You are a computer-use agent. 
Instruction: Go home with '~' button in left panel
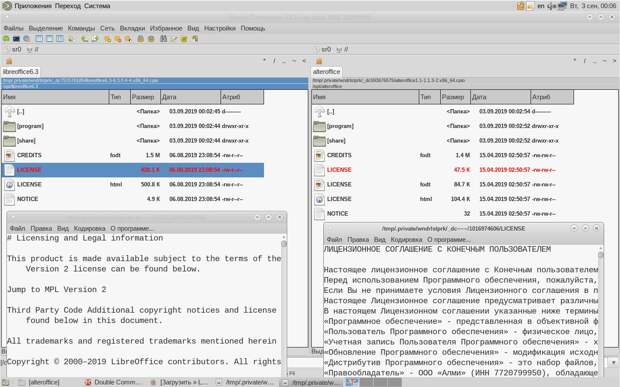click(294, 61)
